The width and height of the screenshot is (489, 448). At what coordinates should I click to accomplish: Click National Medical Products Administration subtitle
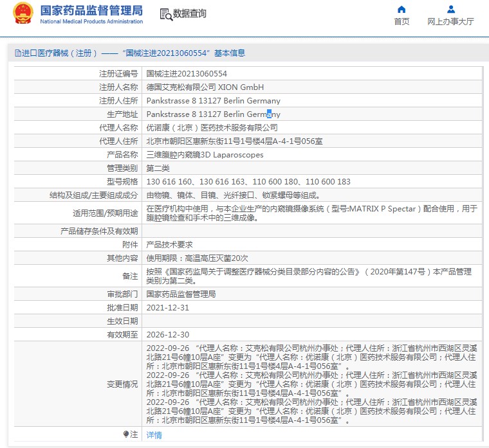(x=91, y=21)
